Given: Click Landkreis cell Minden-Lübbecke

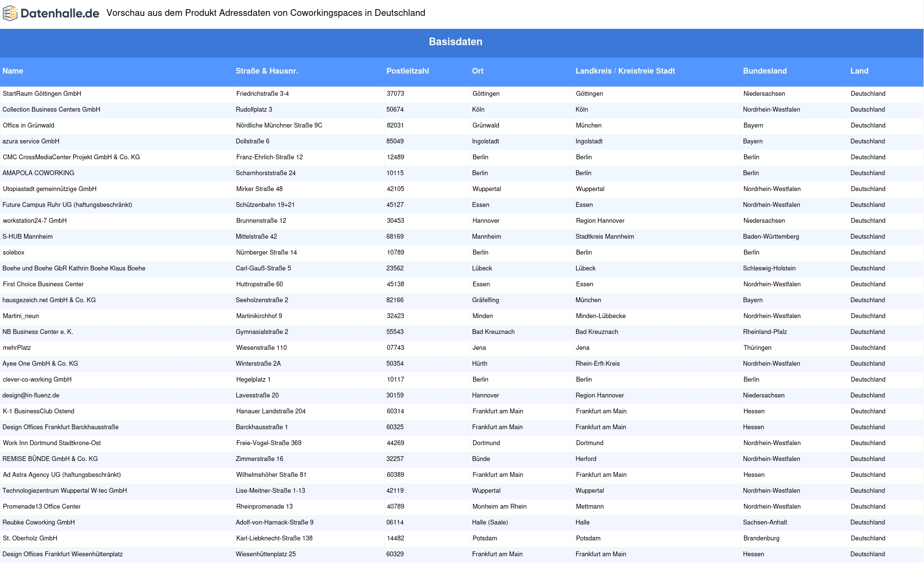Looking at the screenshot, I should coord(601,316).
